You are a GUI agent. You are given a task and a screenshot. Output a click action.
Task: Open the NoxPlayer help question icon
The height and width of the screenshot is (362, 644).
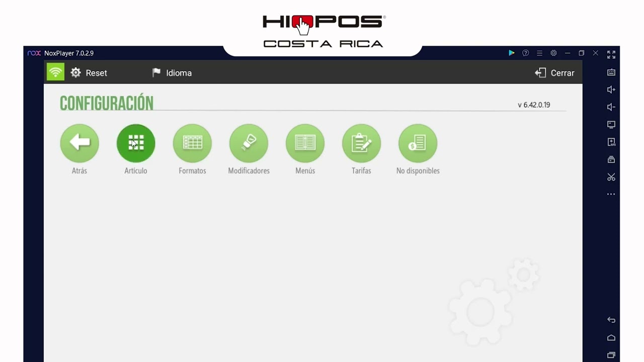[526, 53]
